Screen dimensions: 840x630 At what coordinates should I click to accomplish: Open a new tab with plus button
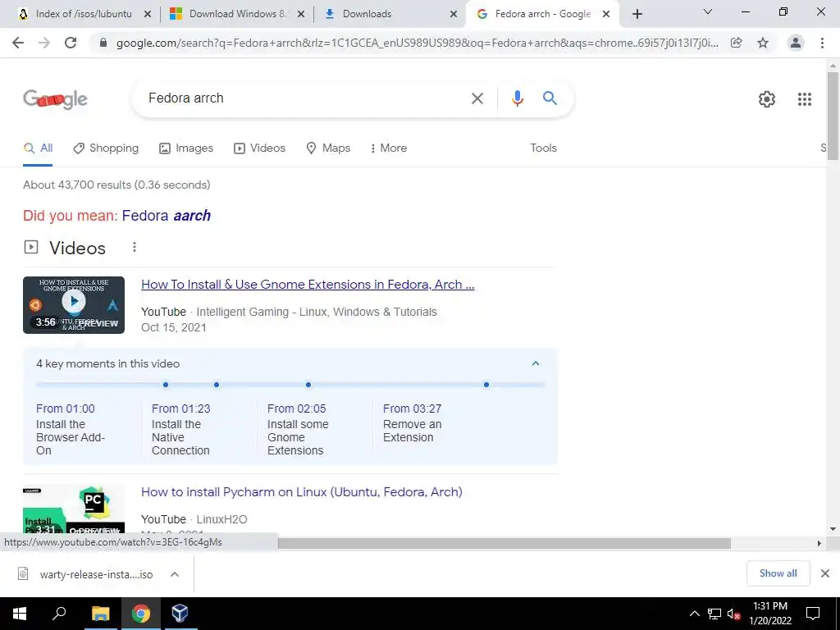[637, 14]
